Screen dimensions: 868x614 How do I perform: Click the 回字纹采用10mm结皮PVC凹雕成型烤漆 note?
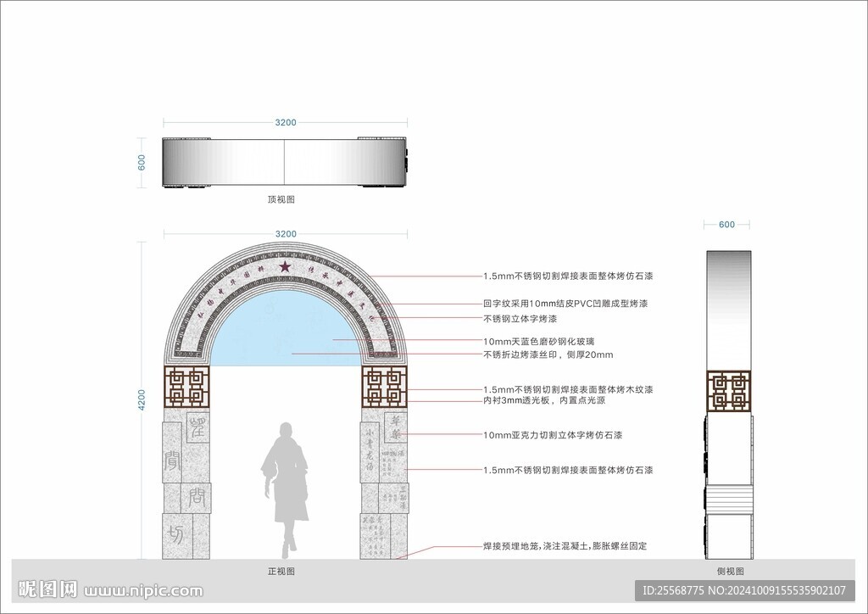click(565, 304)
